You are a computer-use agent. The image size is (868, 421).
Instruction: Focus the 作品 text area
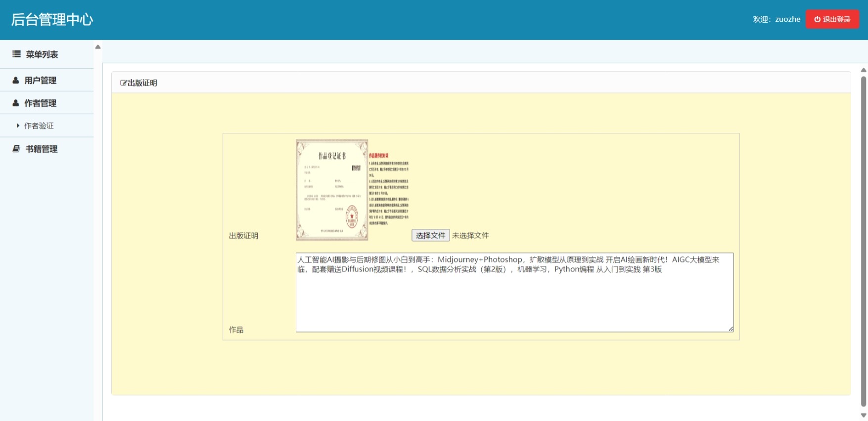coord(514,296)
